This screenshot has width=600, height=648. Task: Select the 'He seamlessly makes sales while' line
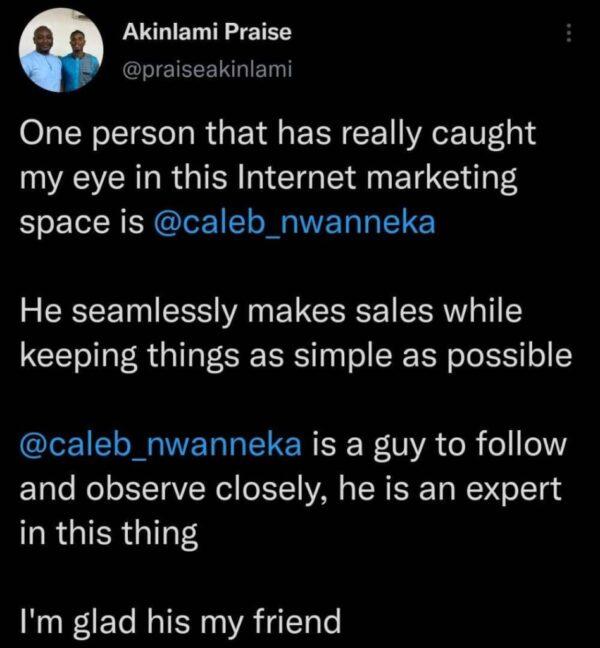coord(271,311)
